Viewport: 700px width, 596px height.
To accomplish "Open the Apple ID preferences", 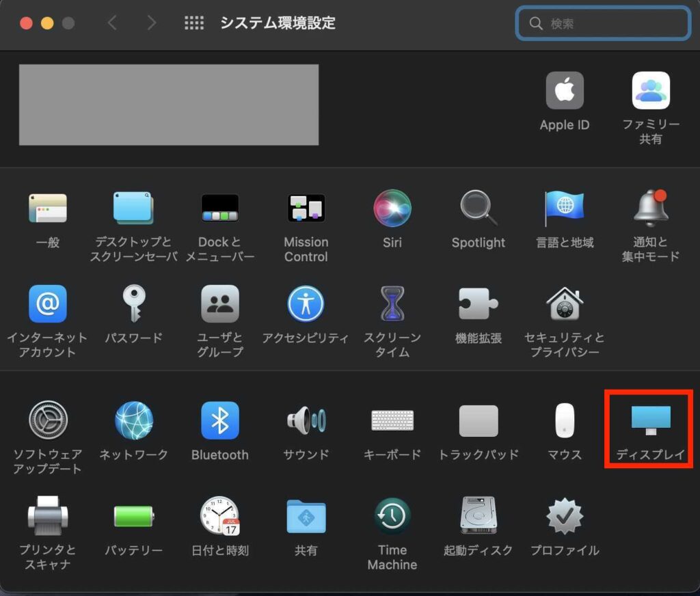I will pos(564,91).
